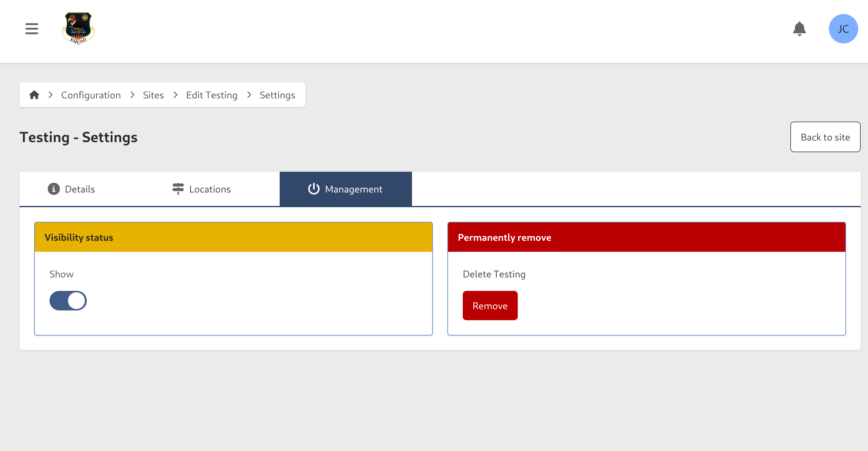Click the Back to site button

(825, 137)
